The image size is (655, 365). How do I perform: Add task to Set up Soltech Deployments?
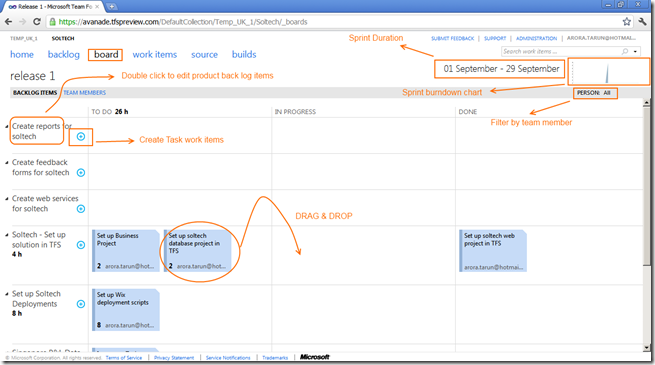(81, 304)
